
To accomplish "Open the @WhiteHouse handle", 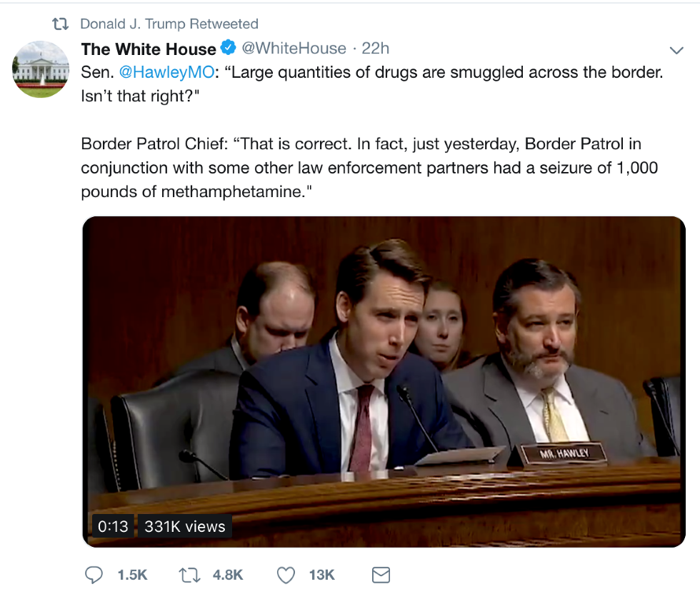I will 294,49.
